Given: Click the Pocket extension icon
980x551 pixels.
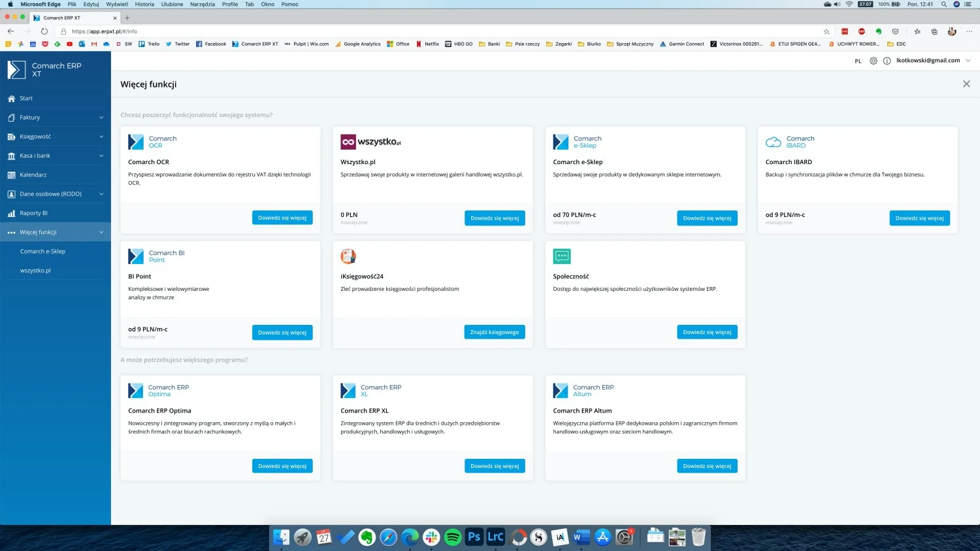Looking at the screenshot, I should pyautogui.click(x=896, y=31).
